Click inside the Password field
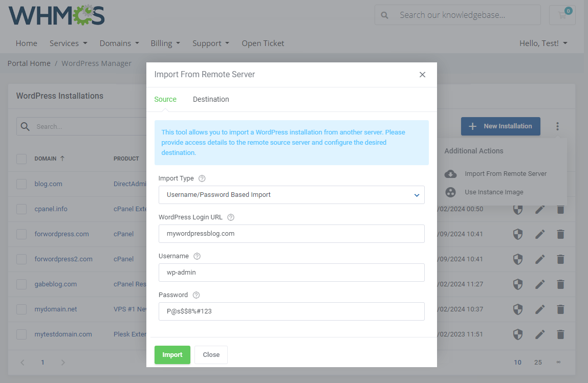The image size is (588, 383). point(292,311)
